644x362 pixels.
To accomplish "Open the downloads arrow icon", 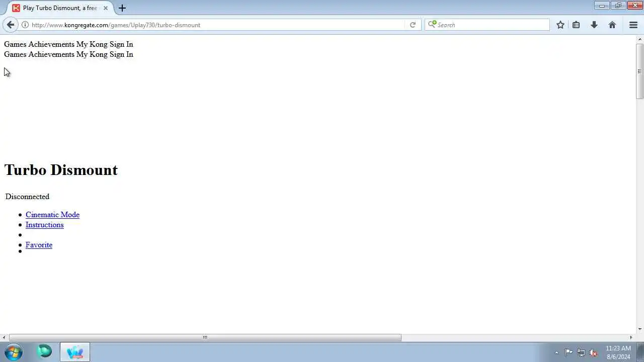I will [x=594, y=25].
